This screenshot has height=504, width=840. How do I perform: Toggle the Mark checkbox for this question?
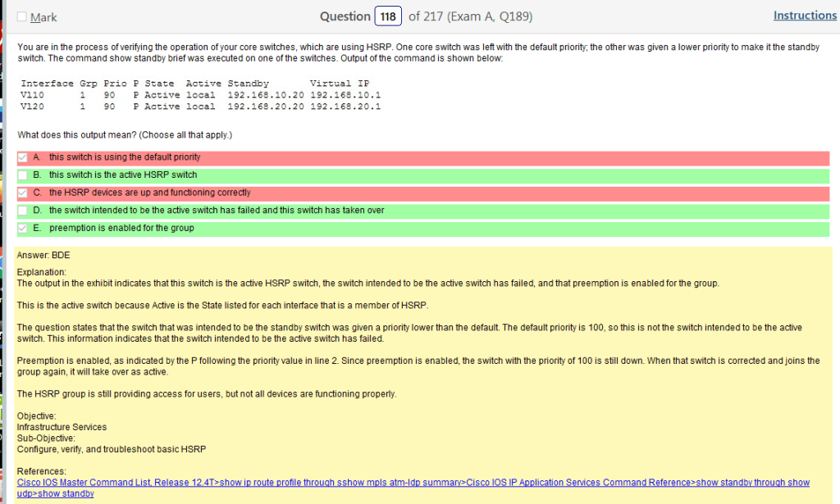click(22, 17)
